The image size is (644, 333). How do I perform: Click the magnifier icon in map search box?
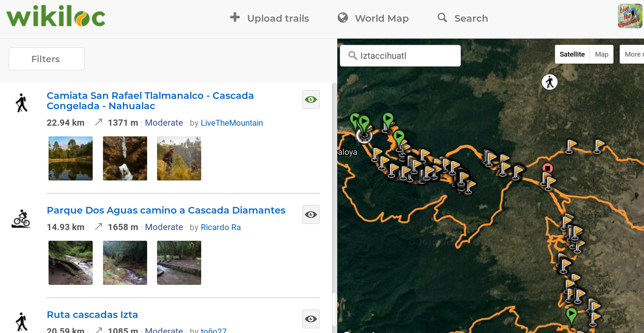(x=353, y=55)
